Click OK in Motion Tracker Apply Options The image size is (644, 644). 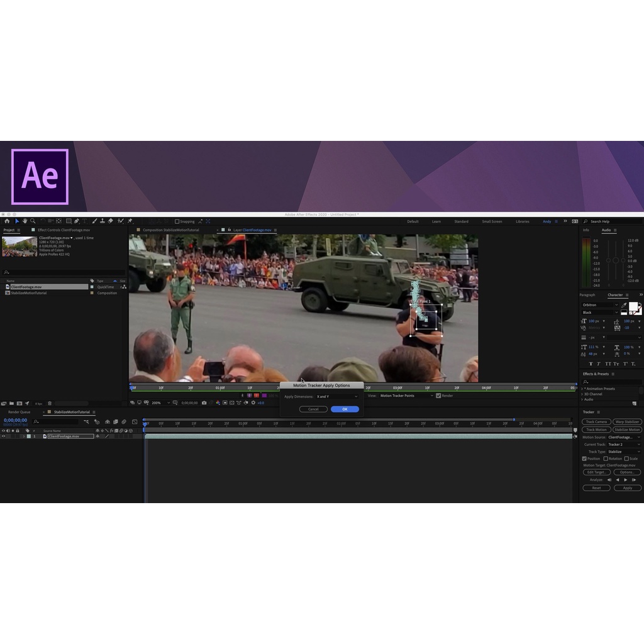(x=345, y=409)
